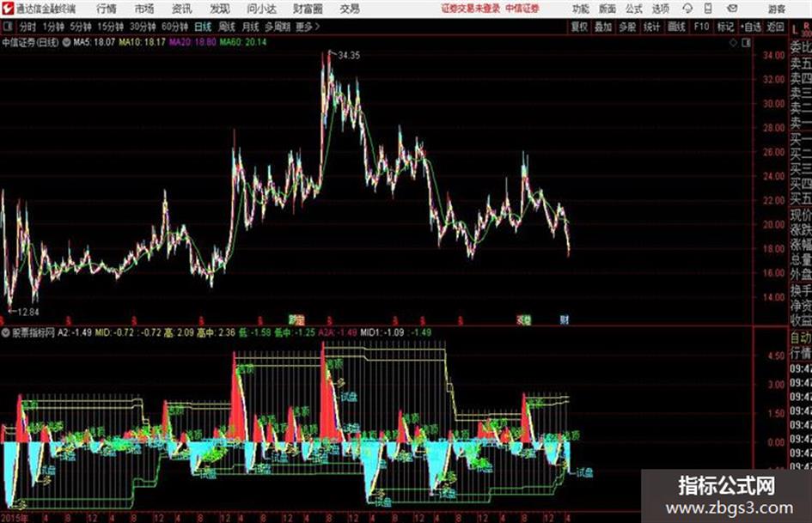Click the customer service headset icon
Image resolution: width=812 pixels, height=523 pixels.
(687, 9)
